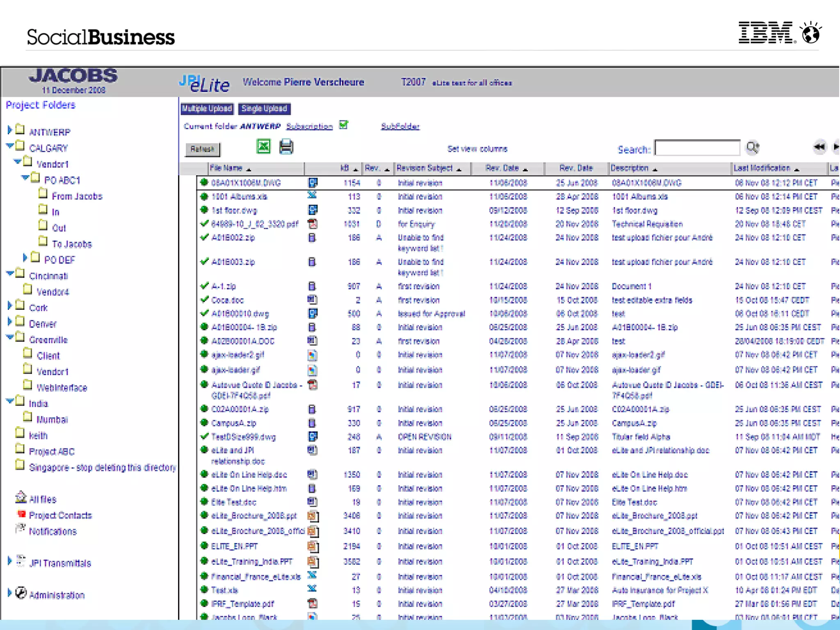Expand the PO DEF folder
This screenshot has width=840, height=630.
25,257
